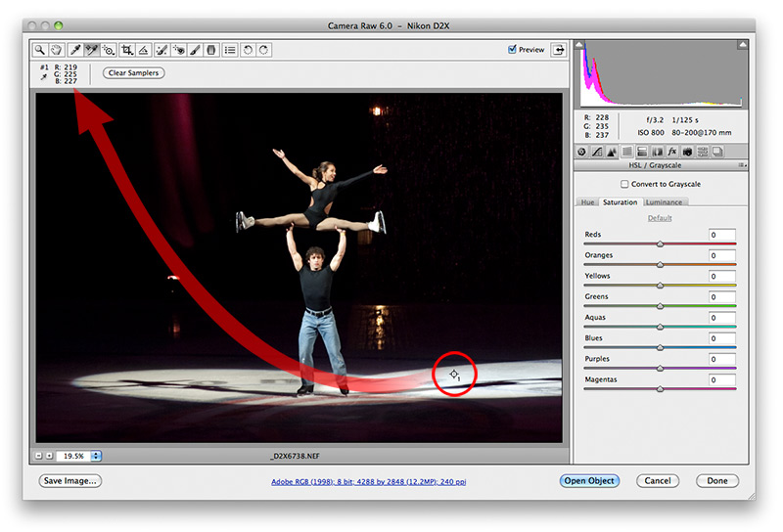The image size is (783, 532).
Task: Switch to the Luminance tab
Action: 664,202
